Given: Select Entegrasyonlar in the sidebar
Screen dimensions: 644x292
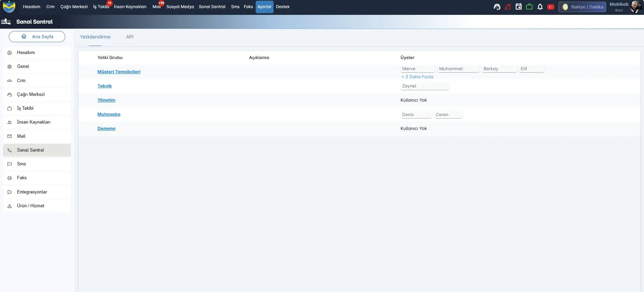Looking at the screenshot, I should [32, 192].
